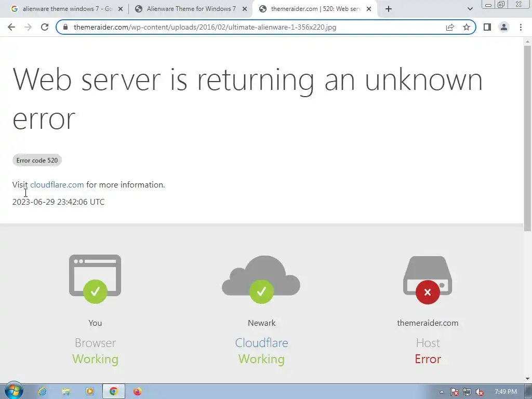Click the 'You' label under the browser icon
Viewport: 532px width, 399px height.
(x=96, y=323)
